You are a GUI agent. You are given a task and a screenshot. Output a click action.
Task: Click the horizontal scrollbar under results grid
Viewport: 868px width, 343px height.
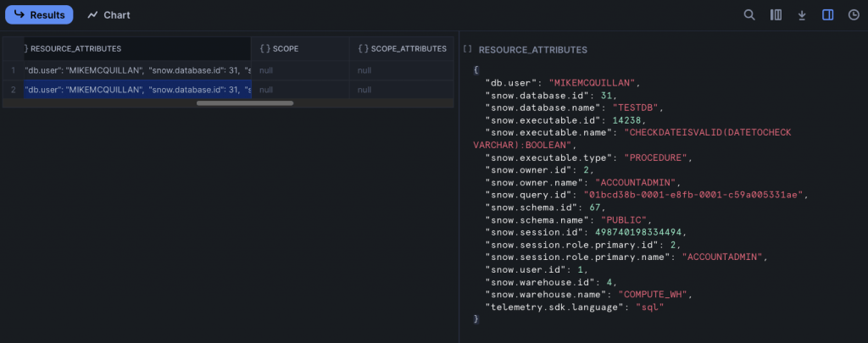click(245, 103)
